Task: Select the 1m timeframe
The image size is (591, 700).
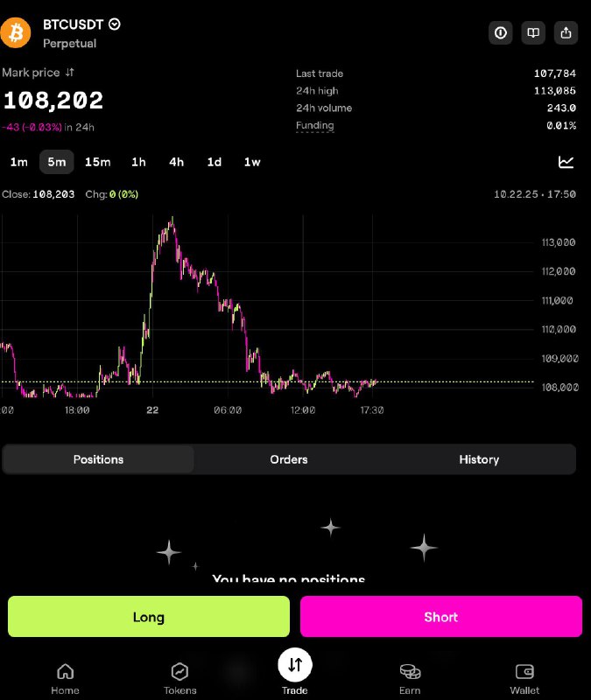Action: [18, 162]
